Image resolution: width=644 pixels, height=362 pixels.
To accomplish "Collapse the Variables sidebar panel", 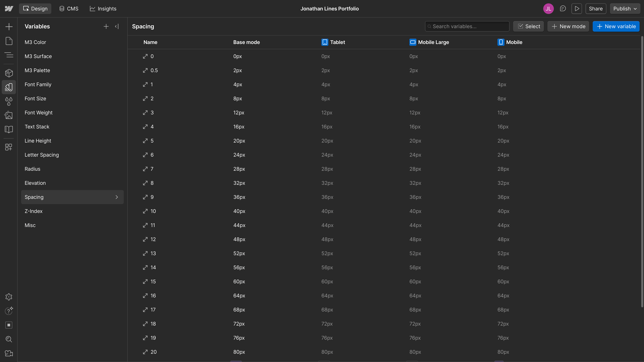I will pos(117,27).
